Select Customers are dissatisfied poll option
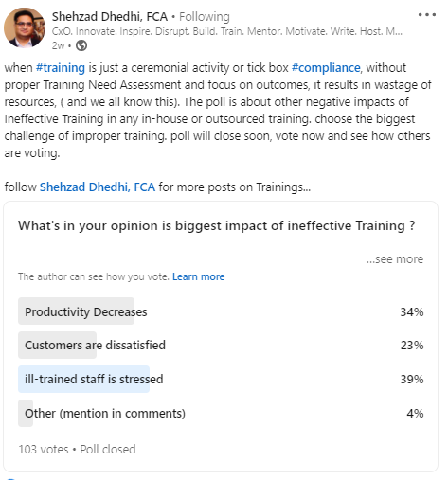This screenshot has width=448, height=480. (x=221, y=345)
